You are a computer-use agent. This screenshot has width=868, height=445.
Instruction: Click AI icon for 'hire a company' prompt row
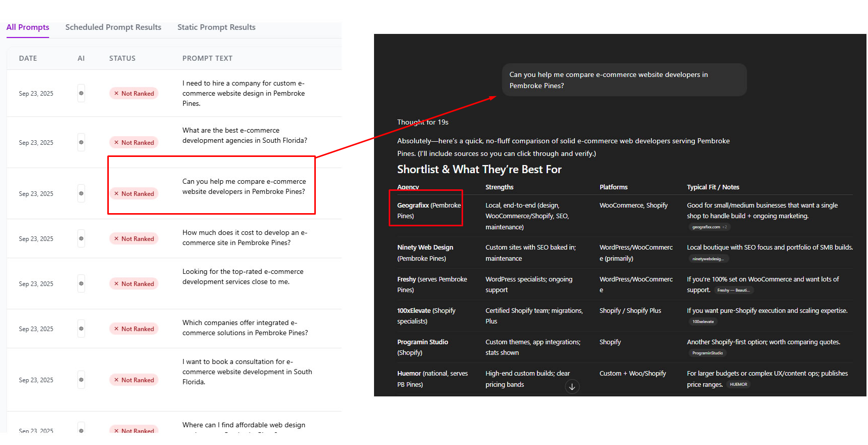(81, 93)
